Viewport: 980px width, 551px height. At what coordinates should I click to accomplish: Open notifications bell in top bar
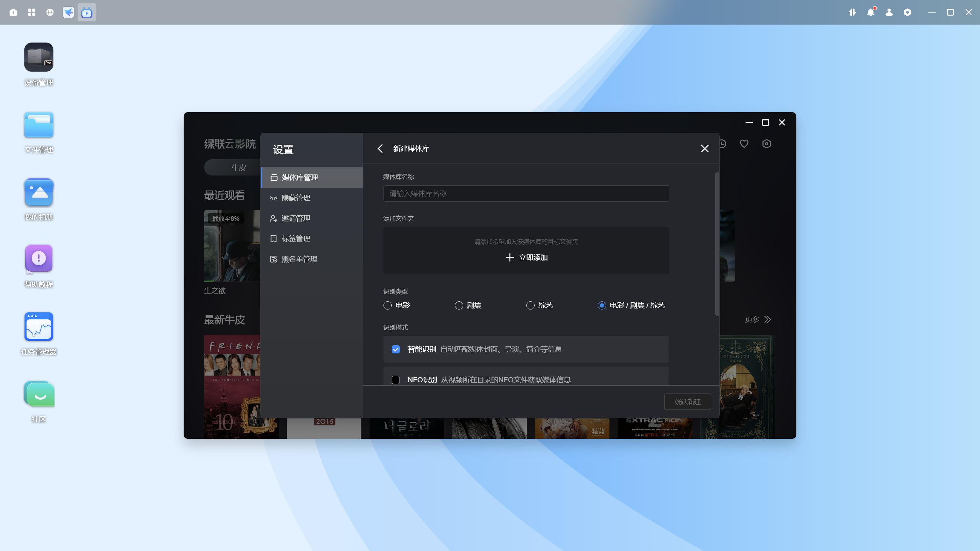(870, 12)
